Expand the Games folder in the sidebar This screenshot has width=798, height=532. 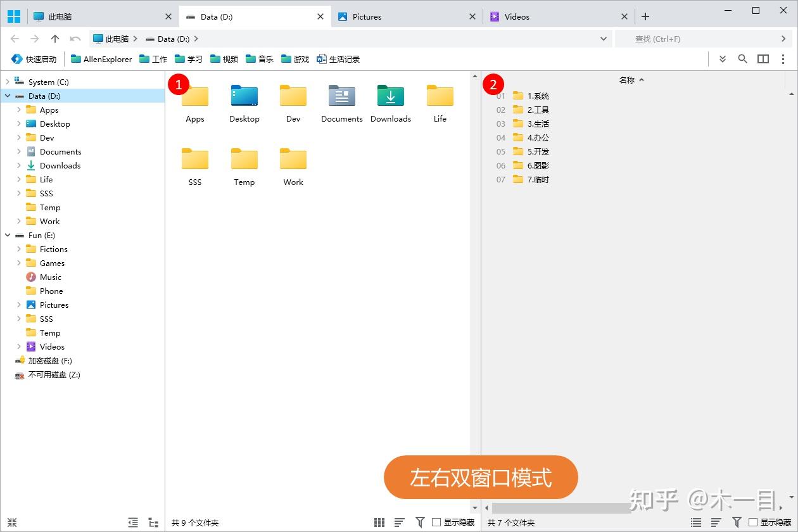[x=18, y=263]
